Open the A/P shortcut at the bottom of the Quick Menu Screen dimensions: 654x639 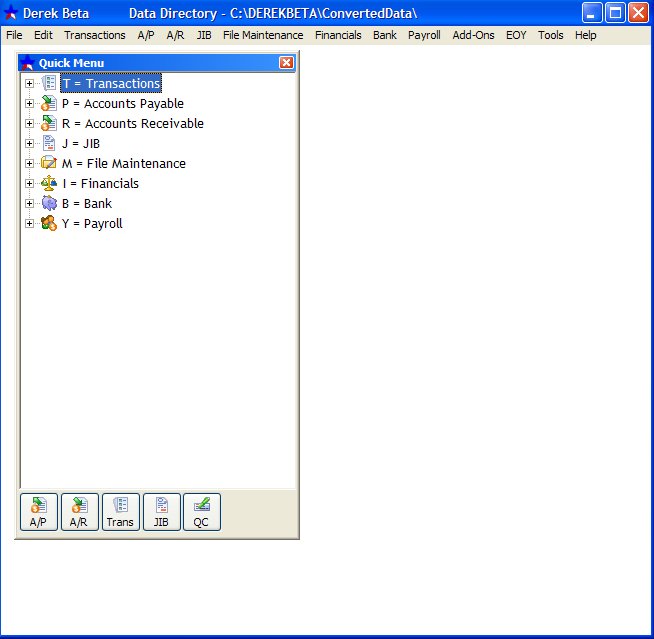pyautogui.click(x=39, y=512)
